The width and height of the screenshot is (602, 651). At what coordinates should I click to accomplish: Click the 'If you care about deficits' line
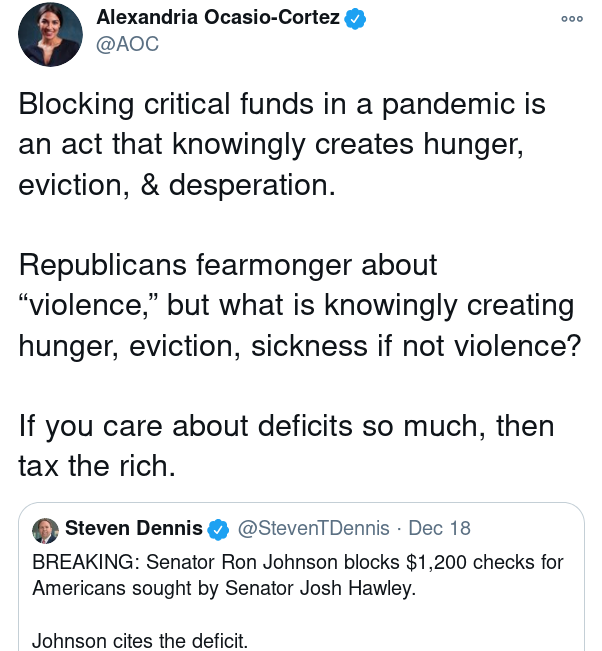pos(285,426)
